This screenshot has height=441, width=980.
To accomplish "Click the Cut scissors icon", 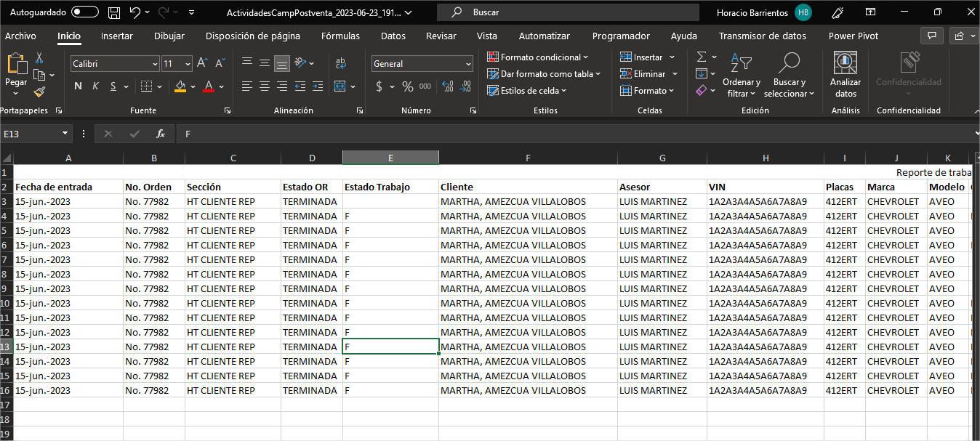I will 39,57.
